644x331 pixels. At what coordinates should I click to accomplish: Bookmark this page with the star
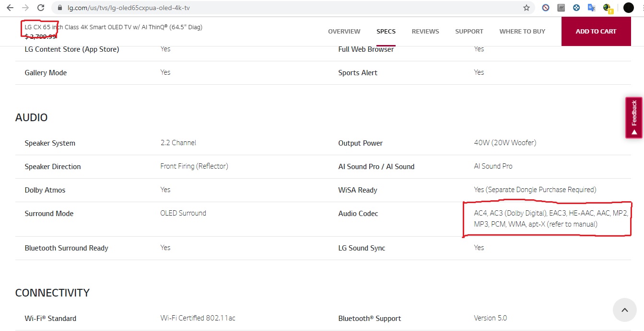pyautogui.click(x=527, y=8)
